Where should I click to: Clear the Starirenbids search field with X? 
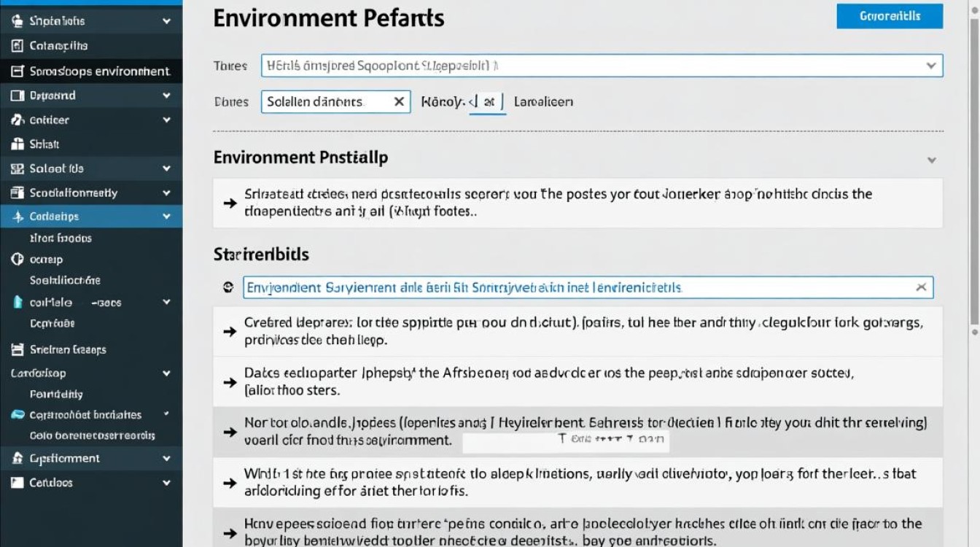coord(921,287)
